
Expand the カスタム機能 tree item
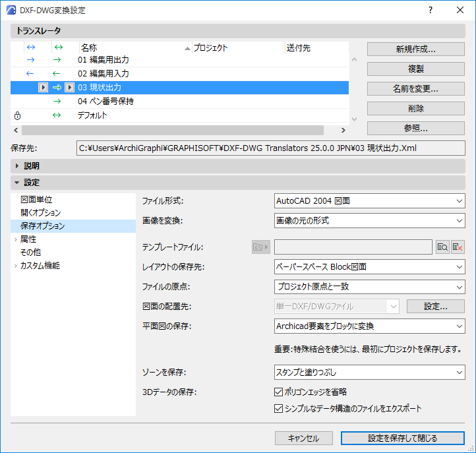tap(15, 266)
